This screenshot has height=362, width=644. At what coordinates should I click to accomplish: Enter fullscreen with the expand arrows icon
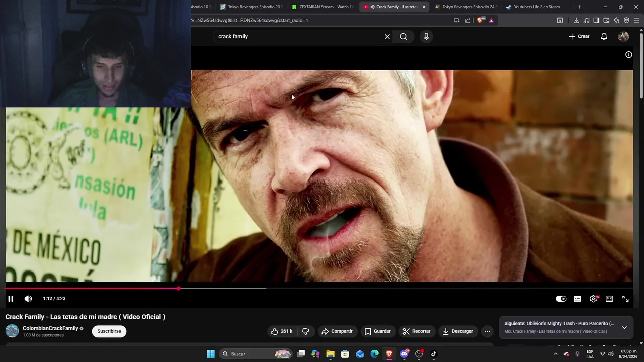pos(625,299)
